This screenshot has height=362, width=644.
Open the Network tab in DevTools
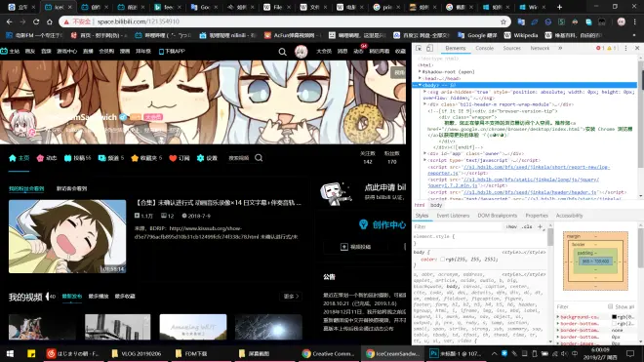[540, 48]
